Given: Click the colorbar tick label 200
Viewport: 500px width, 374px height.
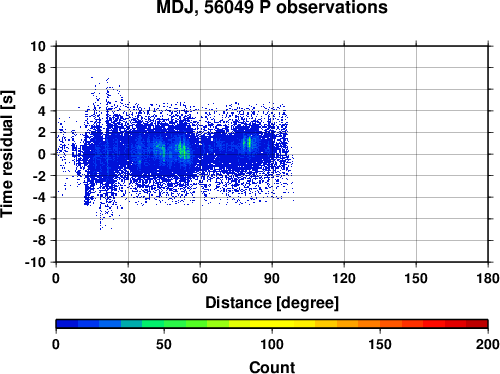Looking at the screenshot, I should 487,344.
